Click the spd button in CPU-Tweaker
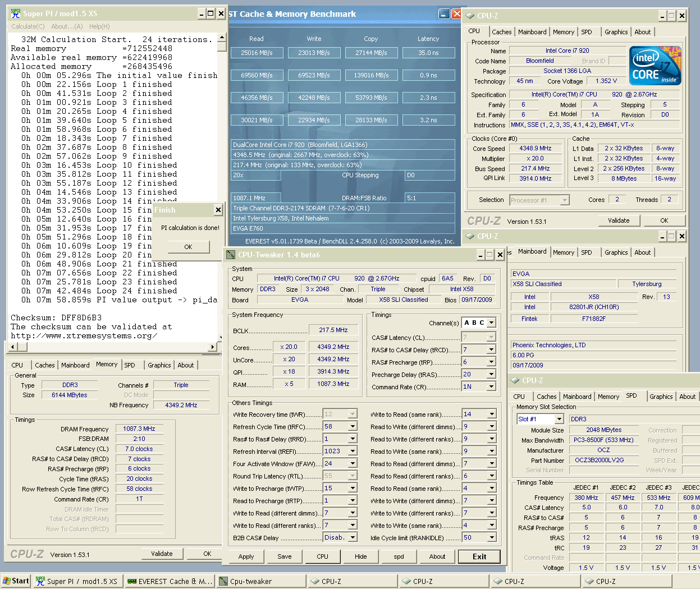Image resolution: width=700 pixels, height=589 pixels. pyautogui.click(x=399, y=556)
